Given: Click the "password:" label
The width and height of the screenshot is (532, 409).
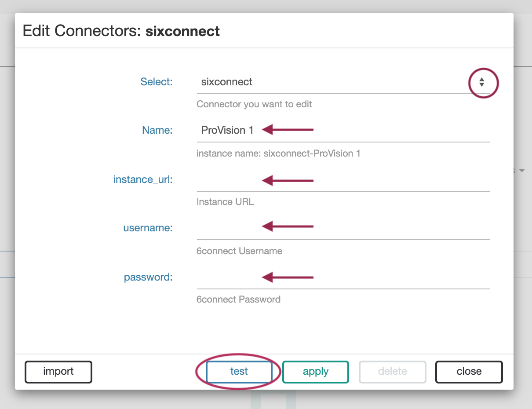Looking at the screenshot, I should point(148,277).
